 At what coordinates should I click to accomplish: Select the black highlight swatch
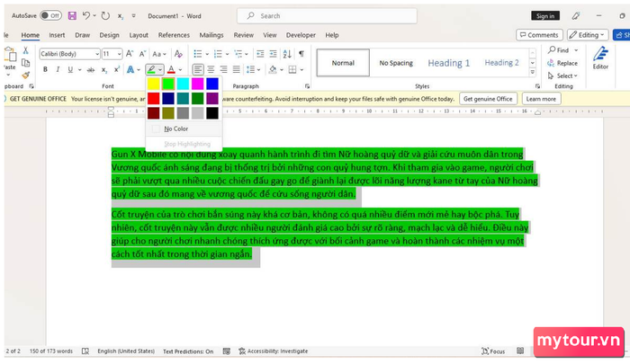pyautogui.click(x=212, y=112)
